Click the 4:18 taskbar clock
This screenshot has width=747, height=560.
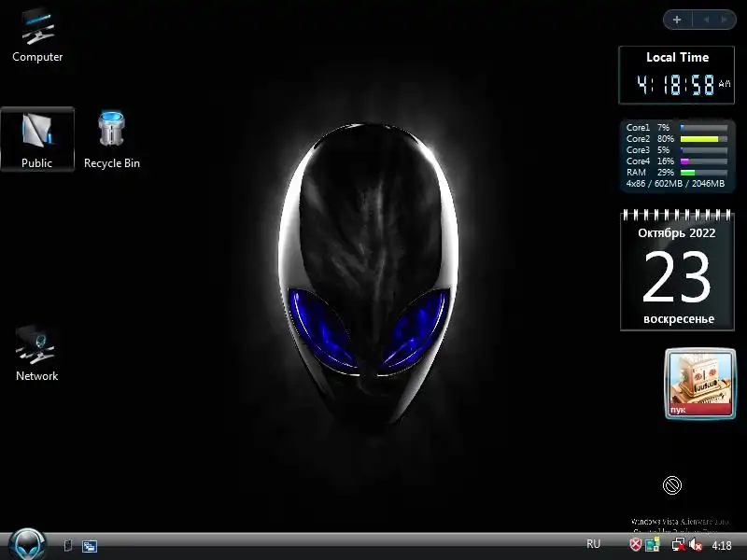[722, 545]
